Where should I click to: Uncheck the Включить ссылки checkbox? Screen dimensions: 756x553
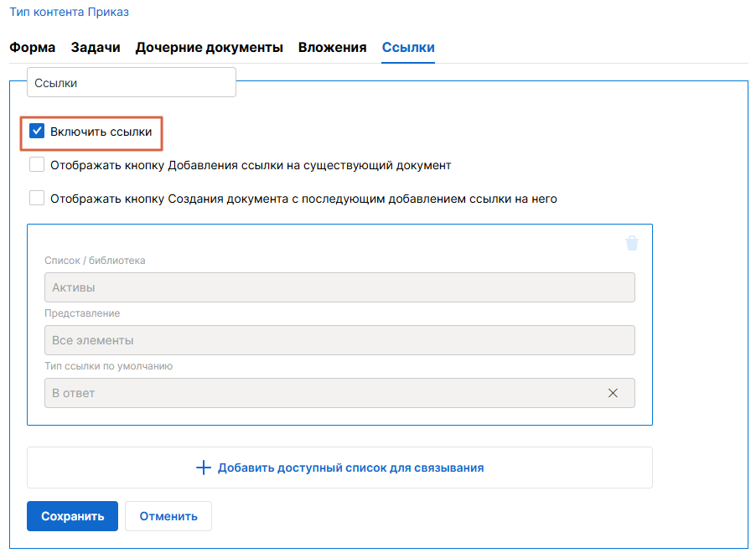tap(37, 132)
